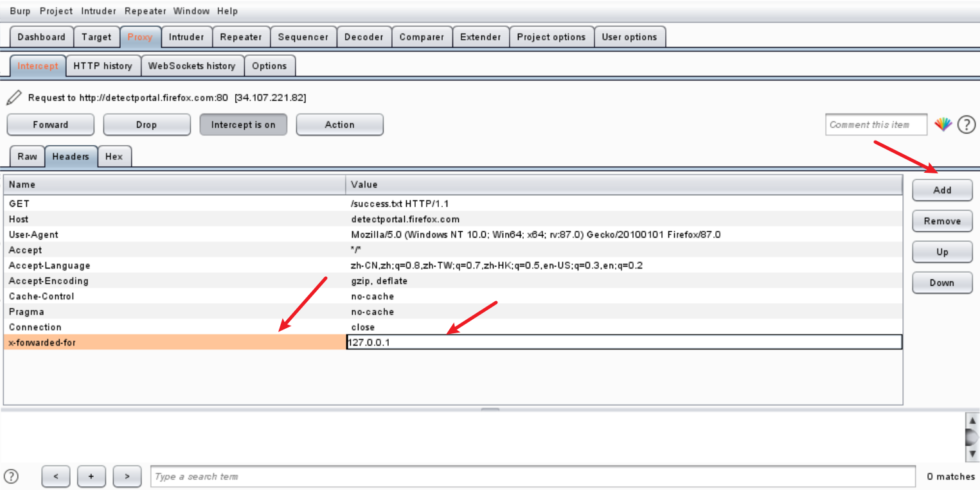Screen dimensions: 980x490
Task: Click the Value column header
Action: click(x=624, y=184)
